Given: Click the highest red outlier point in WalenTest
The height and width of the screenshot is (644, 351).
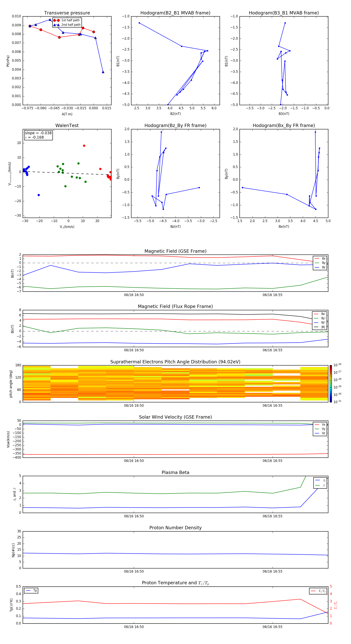Looking at the screenshot, I should (84, 146).
